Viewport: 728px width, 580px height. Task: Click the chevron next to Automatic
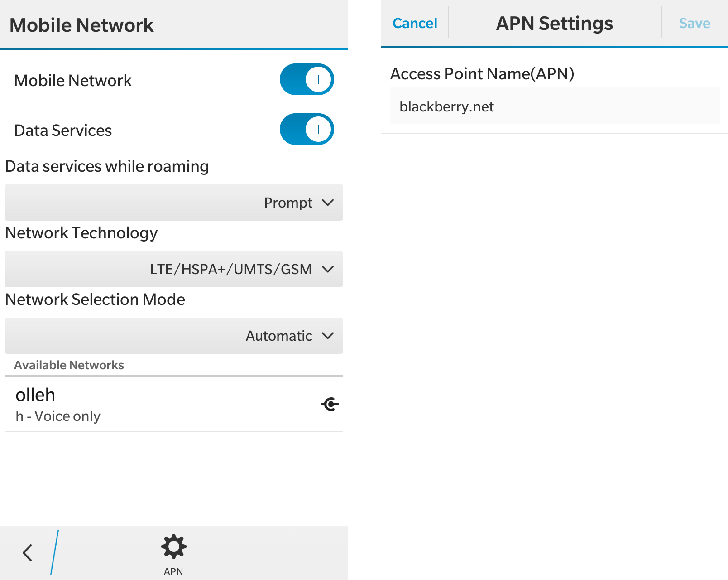click(328, 336)
